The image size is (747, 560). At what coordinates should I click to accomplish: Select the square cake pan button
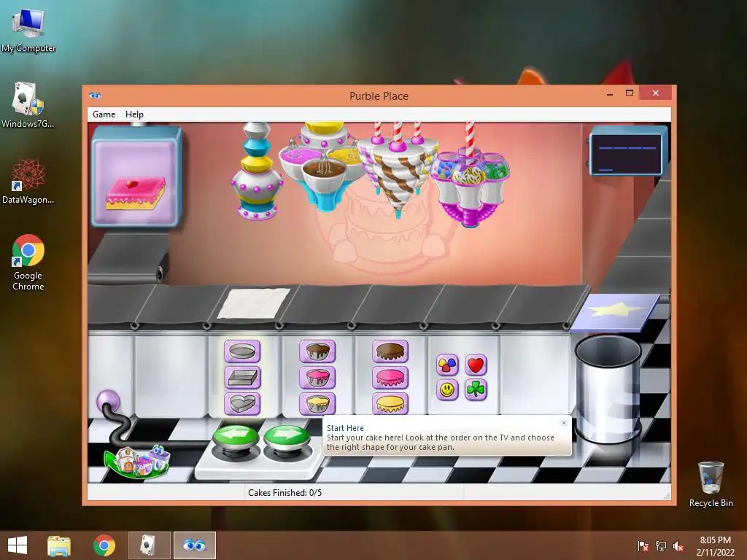(242, 378)
